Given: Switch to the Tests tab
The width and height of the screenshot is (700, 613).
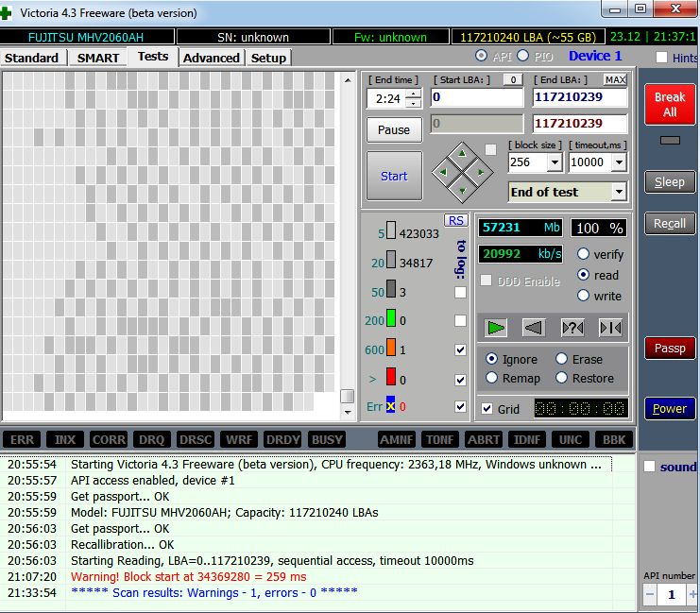Looking at the screenshot, I should 153,57.
